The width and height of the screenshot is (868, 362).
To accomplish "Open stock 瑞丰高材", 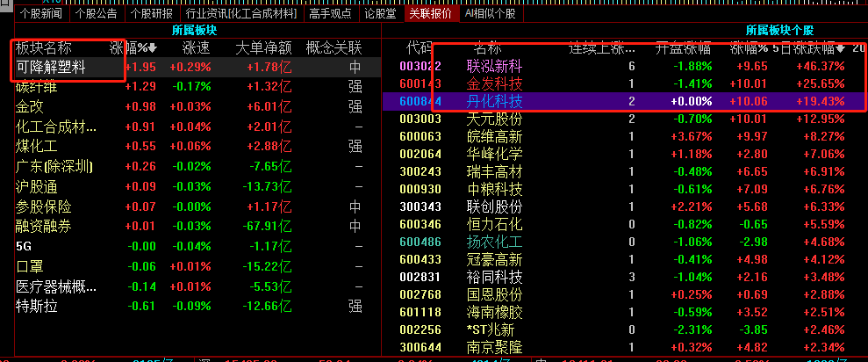I will tap(494, 171).
